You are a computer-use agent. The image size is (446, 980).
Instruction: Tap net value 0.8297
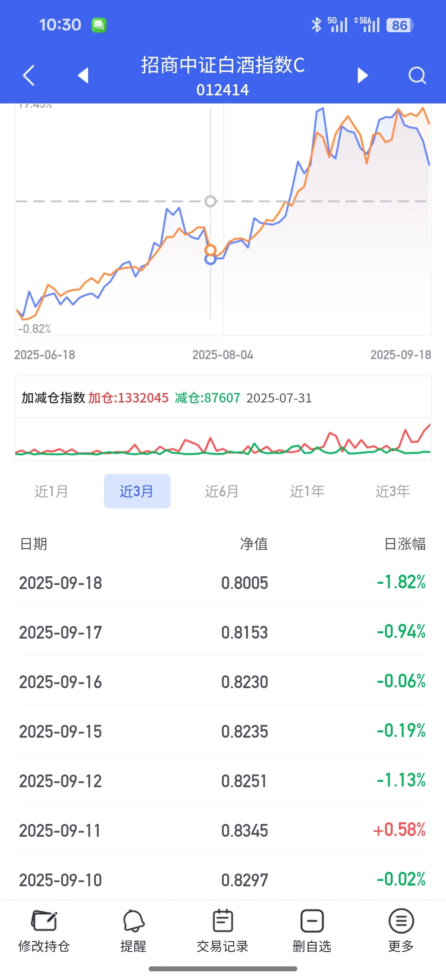click(x=245, y=881)
